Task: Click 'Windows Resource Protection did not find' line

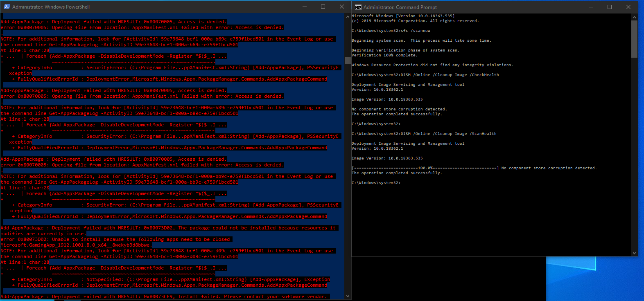Action: coord(432,65)
